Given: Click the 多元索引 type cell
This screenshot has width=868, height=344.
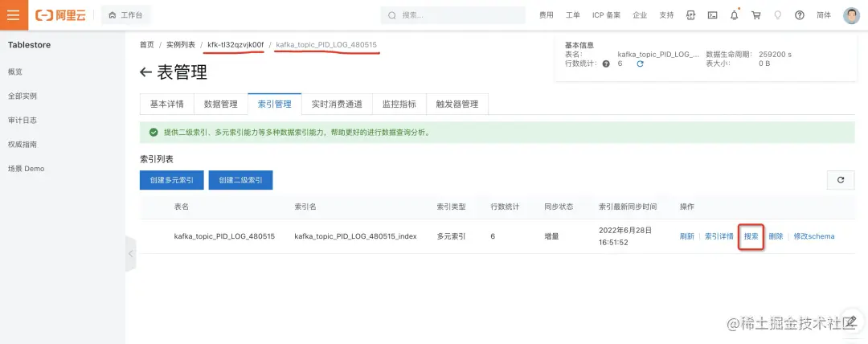Looking at the screenshot, I should (451, 236).
